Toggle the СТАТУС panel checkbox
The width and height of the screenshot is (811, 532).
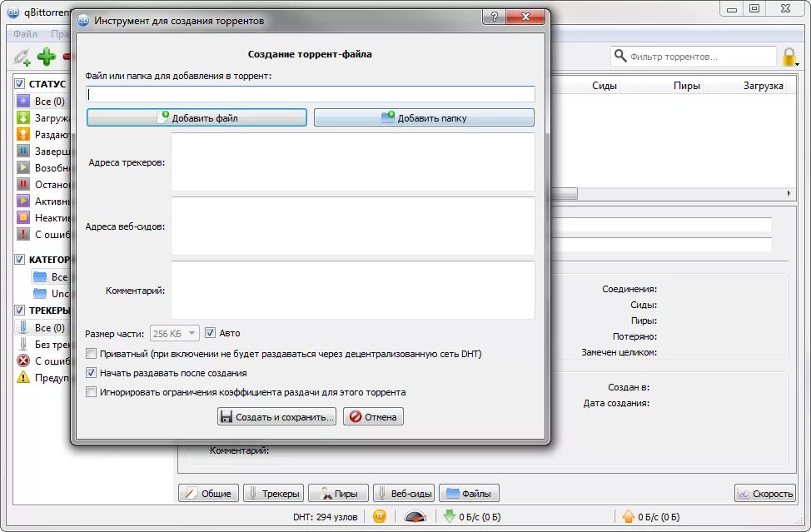coord(20,84)
